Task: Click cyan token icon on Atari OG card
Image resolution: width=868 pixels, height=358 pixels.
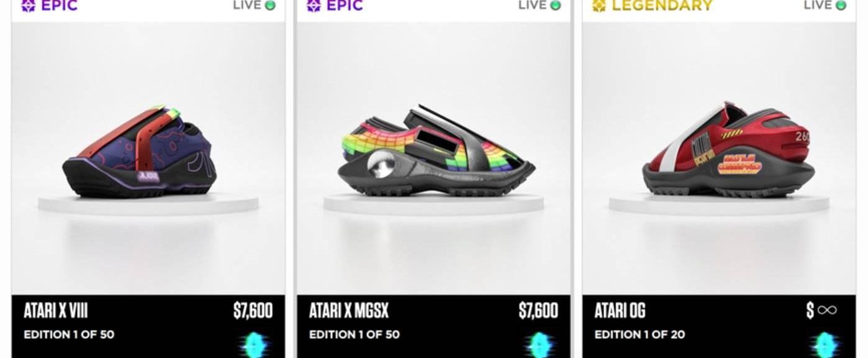Action: (827, 344)
